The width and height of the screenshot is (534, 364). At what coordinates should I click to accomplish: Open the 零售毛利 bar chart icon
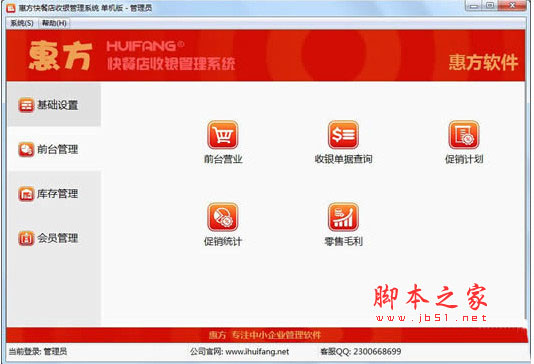pyautogui.click(x=343, y=217)
